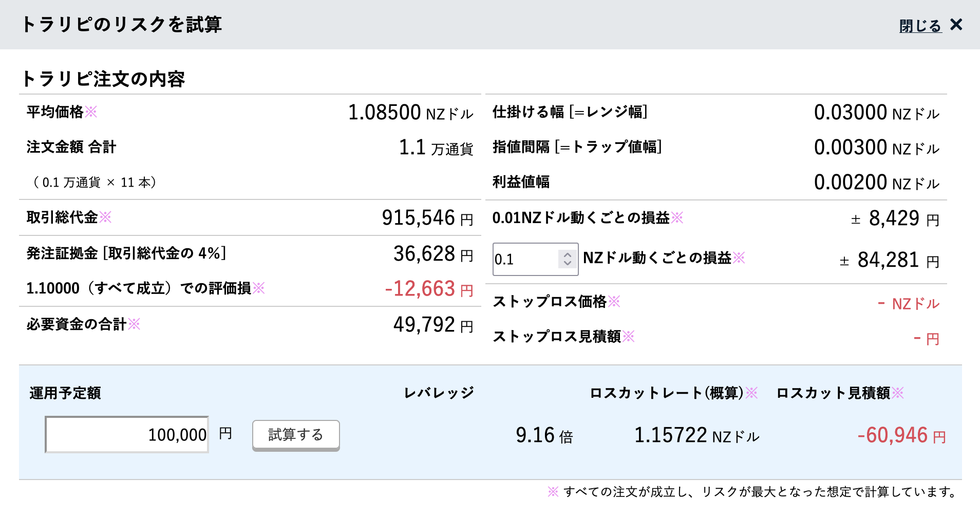Click the レバレッジ column label
The height and width of the screenshot is (515, 980).
click(x=439, y=393)
